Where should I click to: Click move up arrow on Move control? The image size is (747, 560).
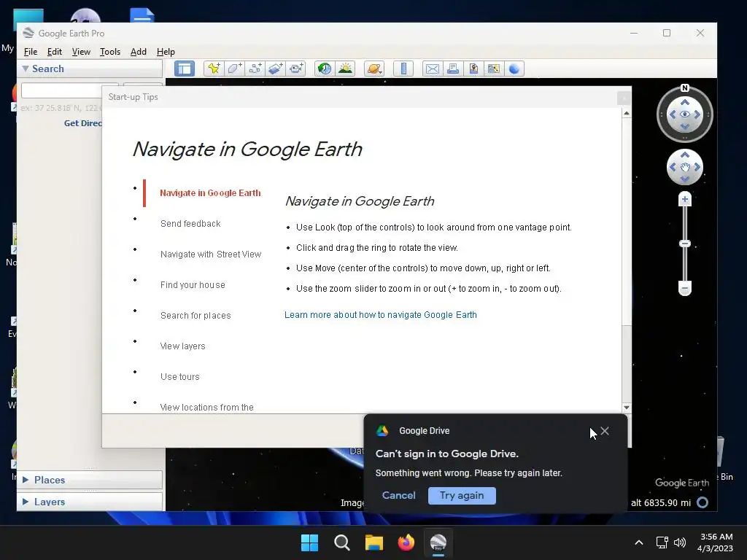[x=684, y=155]
